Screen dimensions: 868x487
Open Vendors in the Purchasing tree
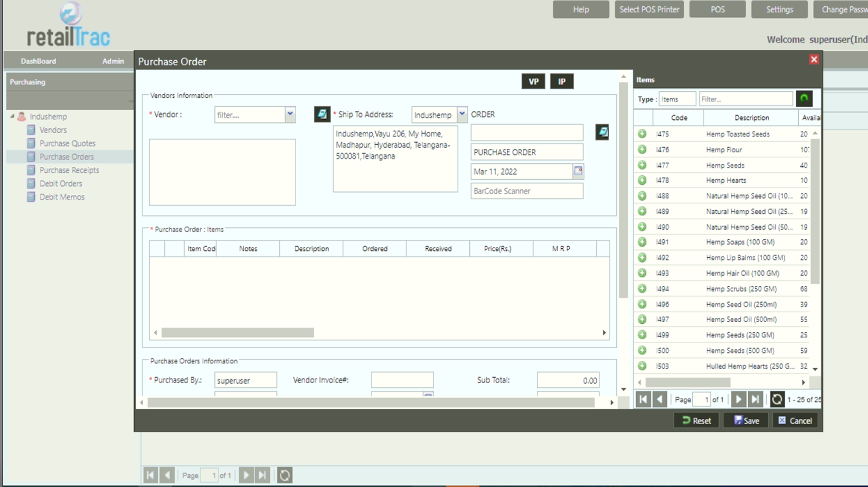pyautogui.click(x=53, y=130)
